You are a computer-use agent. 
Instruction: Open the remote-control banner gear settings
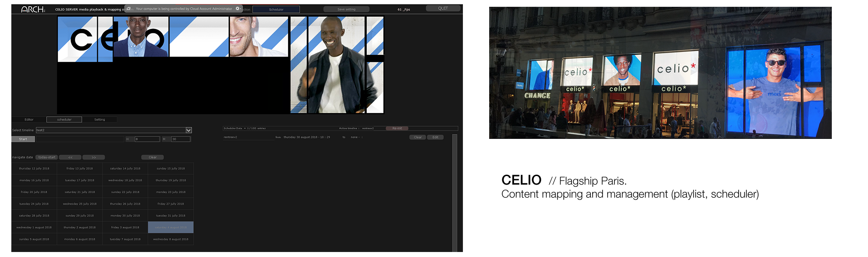tap(237, 9)
